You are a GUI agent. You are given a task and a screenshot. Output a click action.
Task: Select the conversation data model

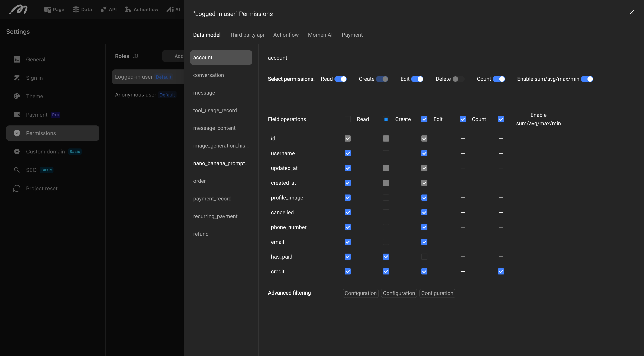(209, 75)
